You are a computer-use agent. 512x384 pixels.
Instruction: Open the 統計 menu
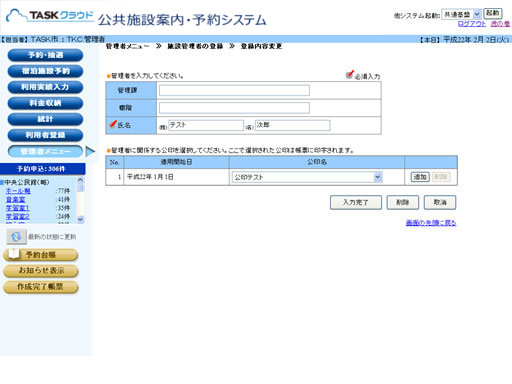pyautogui.click(x=45, y=119)
